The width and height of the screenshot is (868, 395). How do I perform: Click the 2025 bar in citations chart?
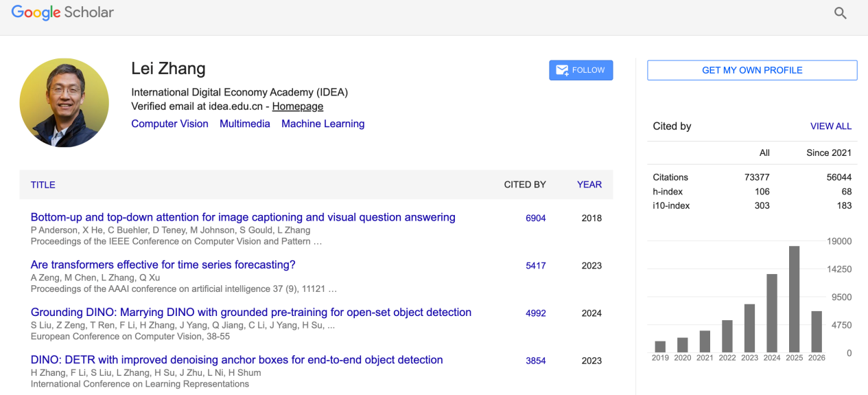(794, 299)
